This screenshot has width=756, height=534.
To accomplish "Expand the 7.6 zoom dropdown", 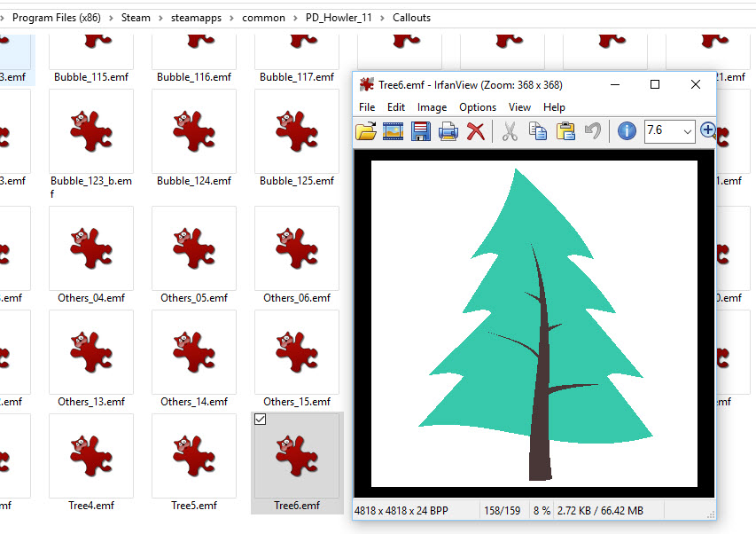I will click(x=688, y=131).
